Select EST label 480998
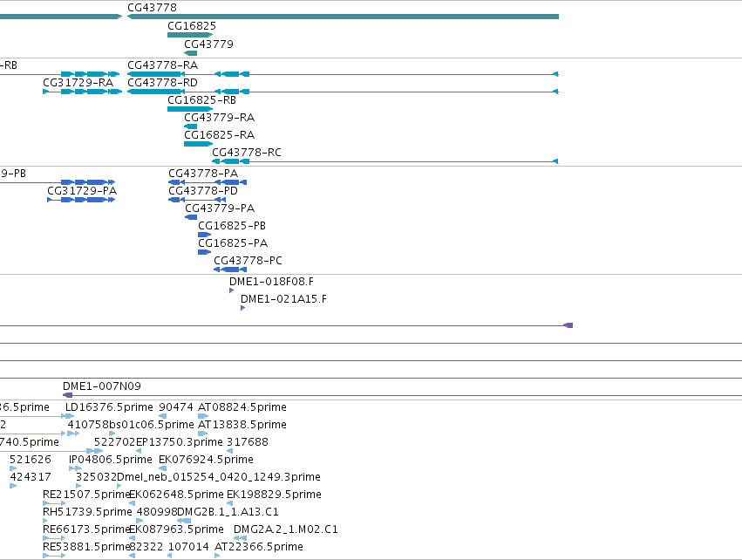742x560 pixels. click(157, 512)
